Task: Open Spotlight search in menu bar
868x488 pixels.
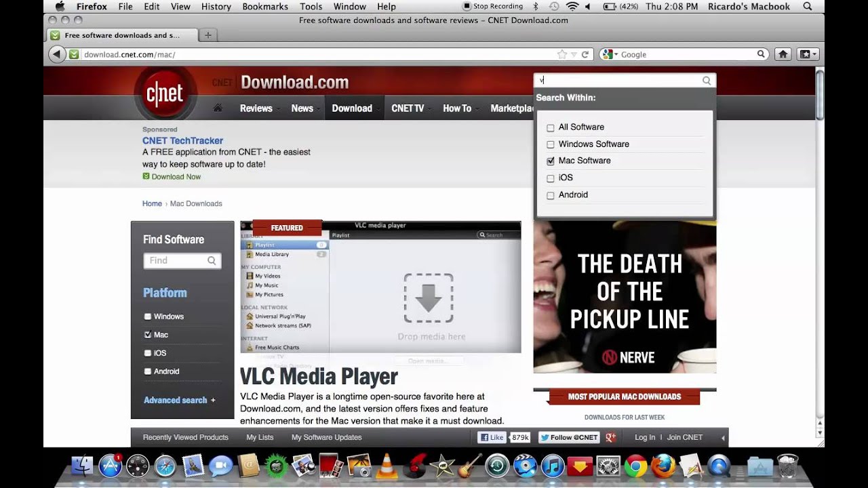Action: pos(808,6)
